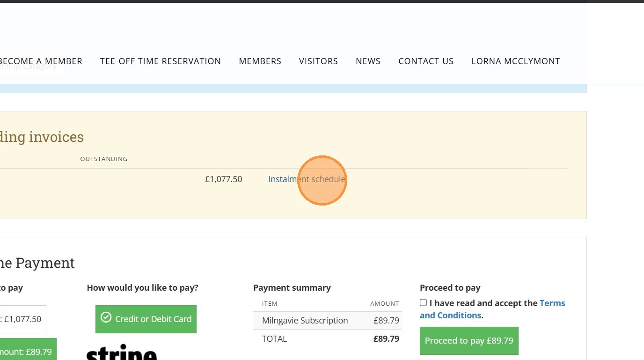Click the £1,077.50 outstanding invoice amount
Image resolution: width=644 pixels, height=360 pixels.
223,179
